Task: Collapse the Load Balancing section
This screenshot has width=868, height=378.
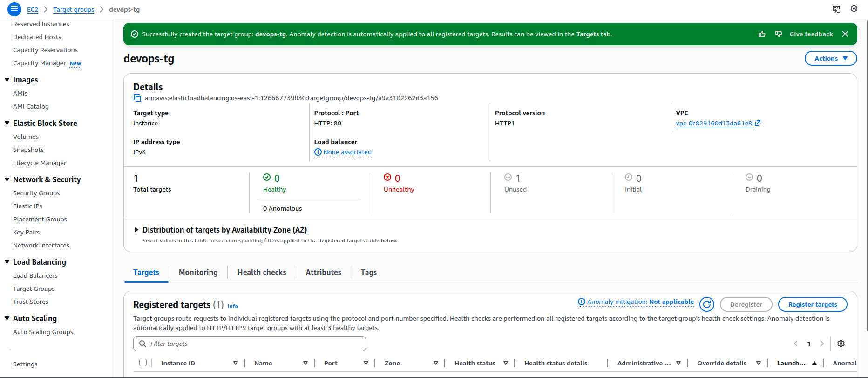Action: (x=7, y=262)
